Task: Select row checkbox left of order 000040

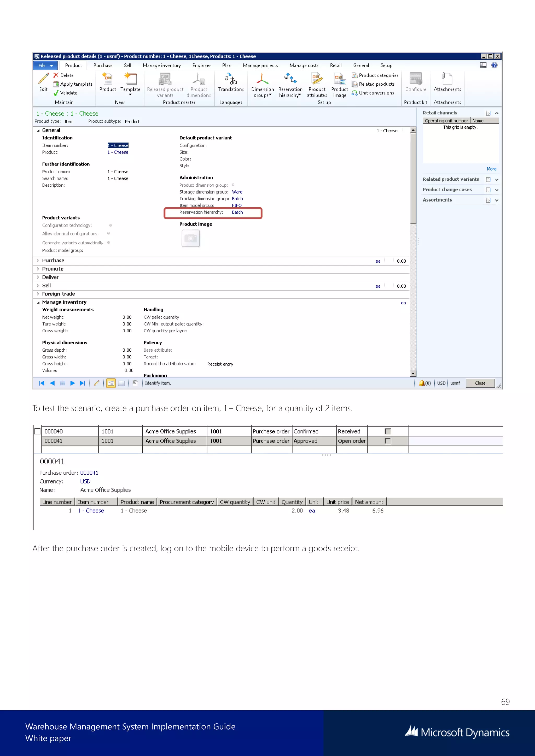Action: (38, 431)
